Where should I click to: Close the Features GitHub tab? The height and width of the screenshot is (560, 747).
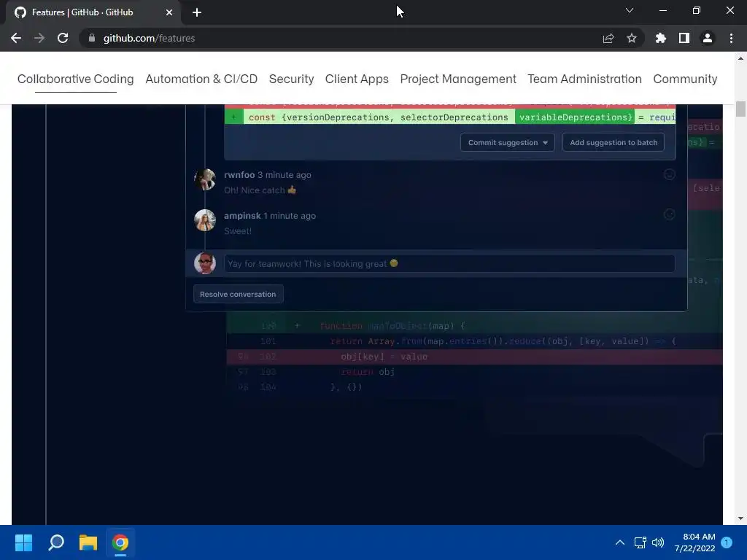(x=169, y=12)
